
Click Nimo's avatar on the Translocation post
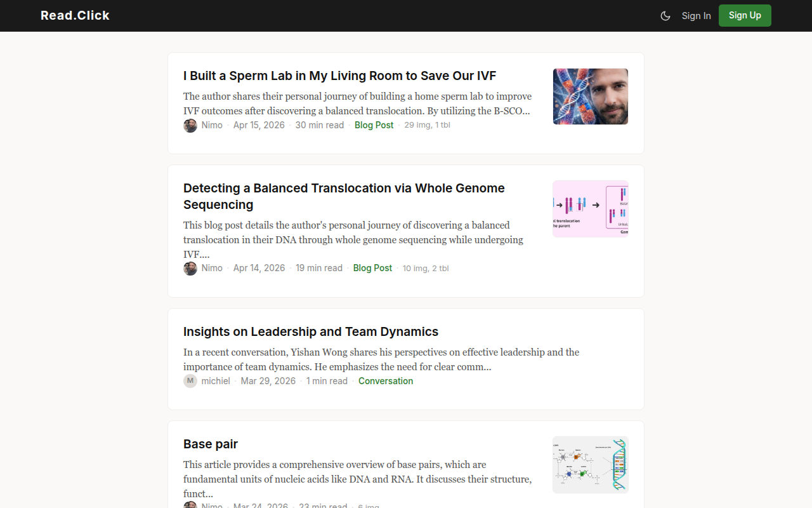(x=190, y=268)
